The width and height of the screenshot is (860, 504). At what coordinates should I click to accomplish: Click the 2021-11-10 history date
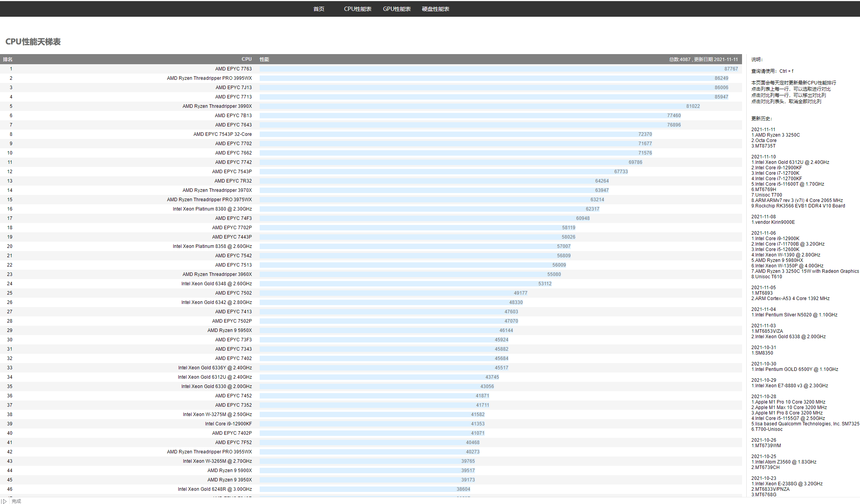763,157
